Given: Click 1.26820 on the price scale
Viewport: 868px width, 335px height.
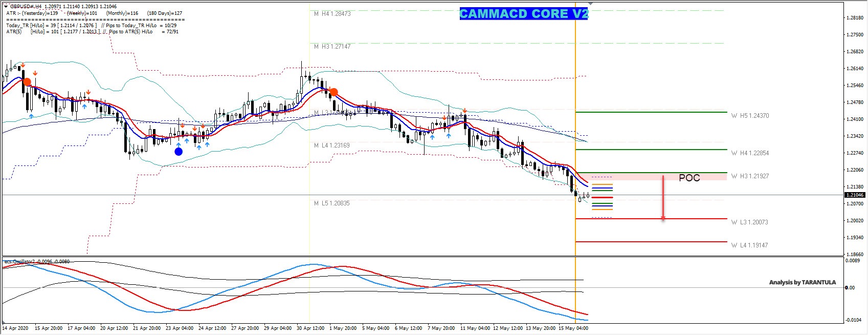Looking at the screenshot, I should point(855,52).
